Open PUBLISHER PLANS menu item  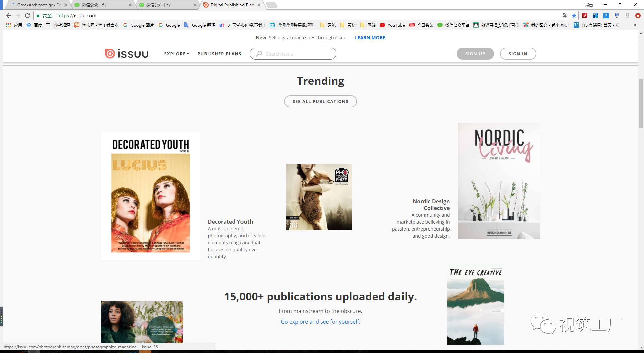pos(219,54)
